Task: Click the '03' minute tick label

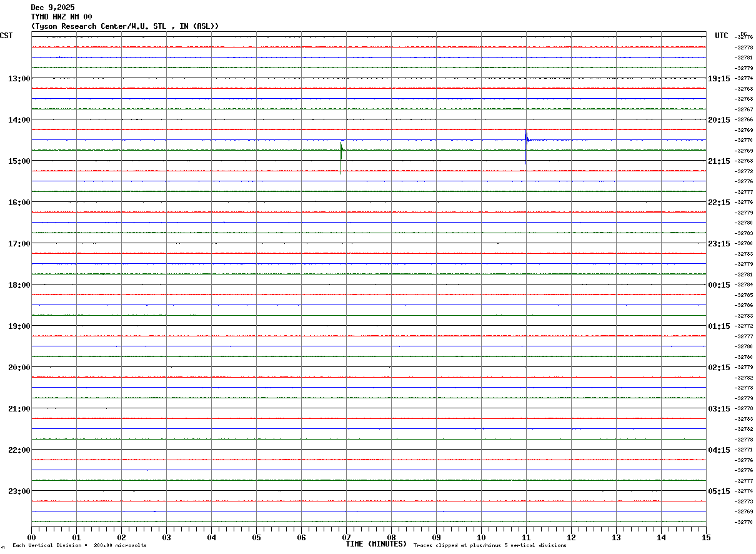Action: click(166, 537)
